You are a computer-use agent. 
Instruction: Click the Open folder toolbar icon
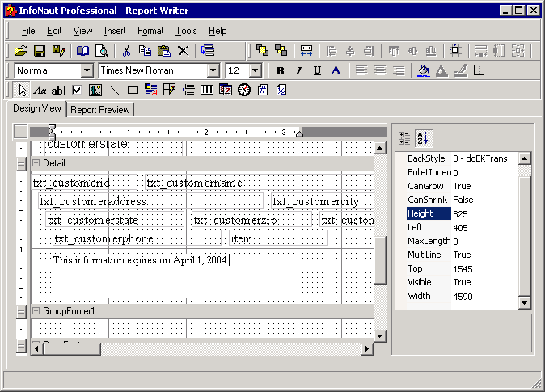point(20,50)
